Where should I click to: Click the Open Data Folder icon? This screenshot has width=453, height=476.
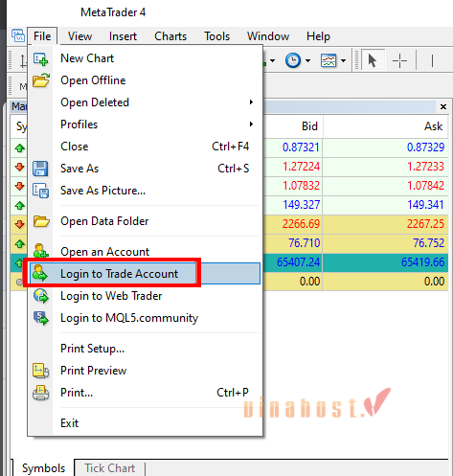[41, 221]
